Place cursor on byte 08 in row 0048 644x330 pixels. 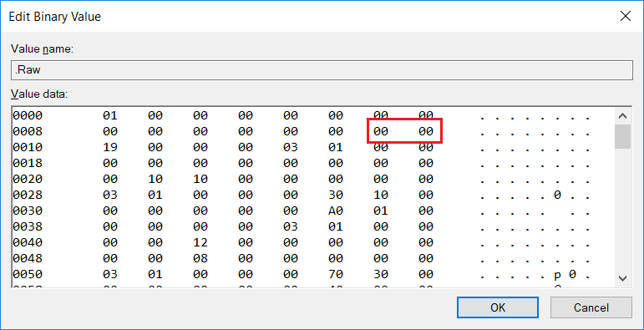coord(200,258)
